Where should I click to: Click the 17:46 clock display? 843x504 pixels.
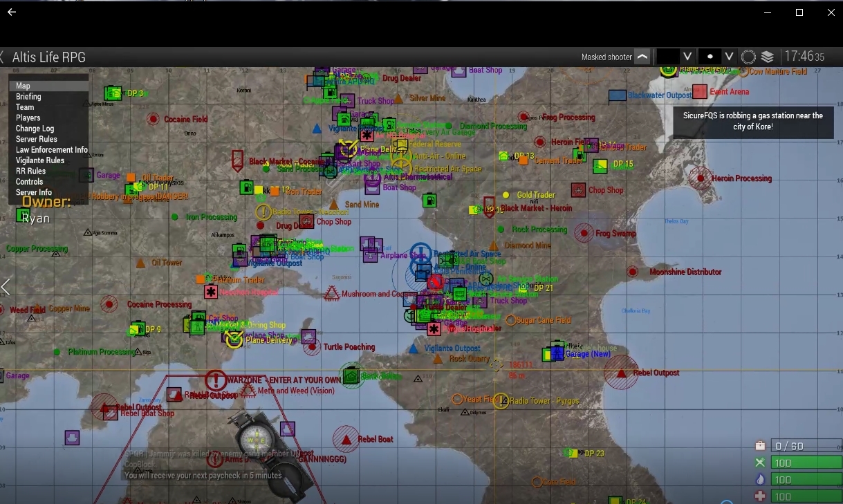coord(805,57)
